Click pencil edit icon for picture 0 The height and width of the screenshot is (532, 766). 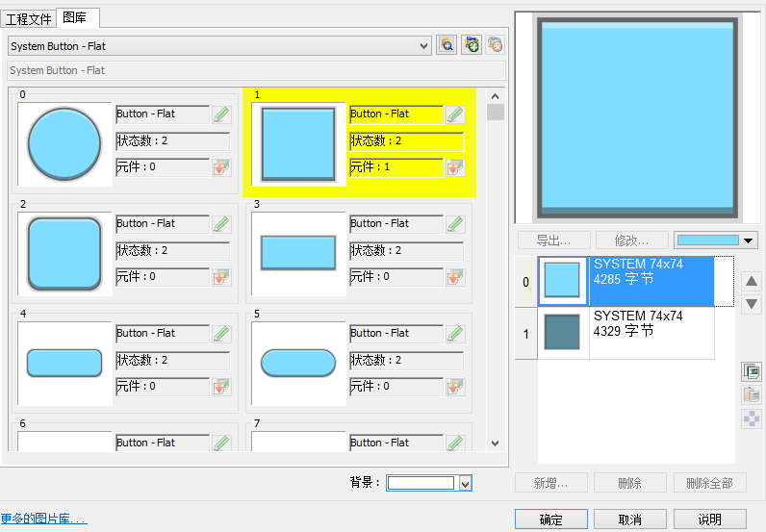(x=221, y=114)
